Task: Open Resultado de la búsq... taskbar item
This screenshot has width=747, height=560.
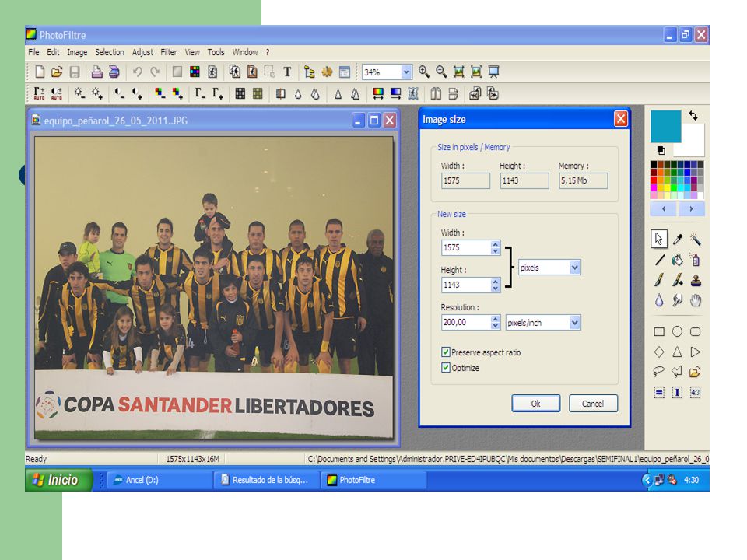Action: coord(266,480)
